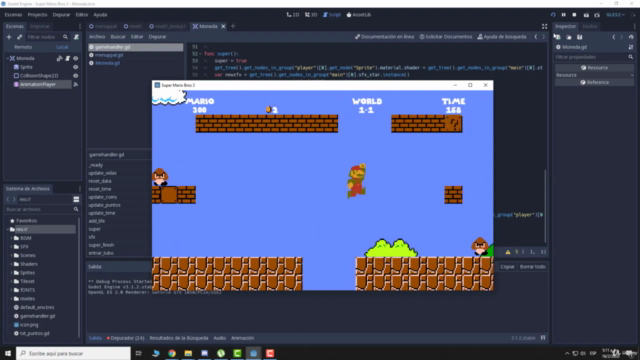640x360 pixels.
Task: Open the Audio bottom panel
Action: click(x=219, y=338)
